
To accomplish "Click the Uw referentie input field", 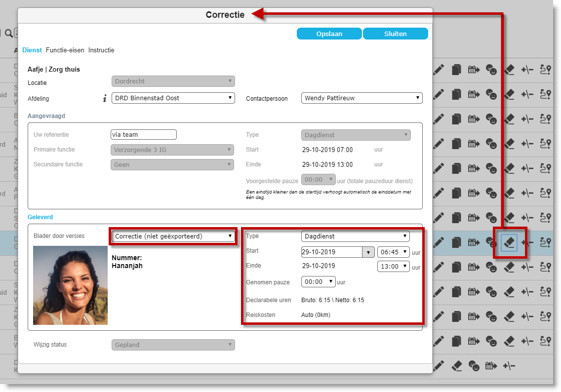I will (144, 134).
